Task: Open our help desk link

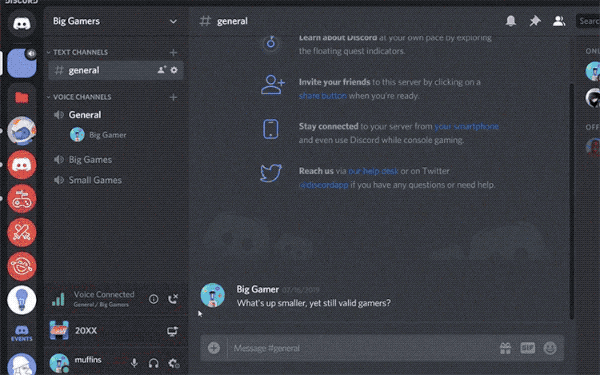Action: (x=373, y=171)
